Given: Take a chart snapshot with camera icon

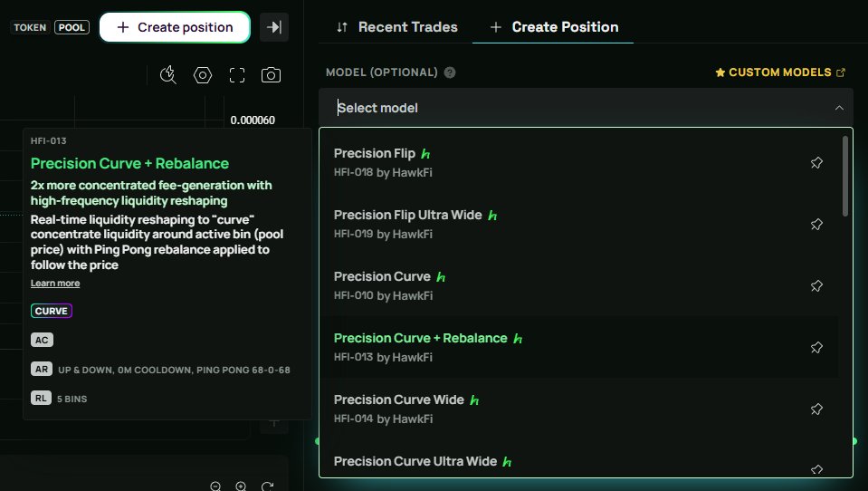Looking at the screenshot, I should click(x=271, y=75).
